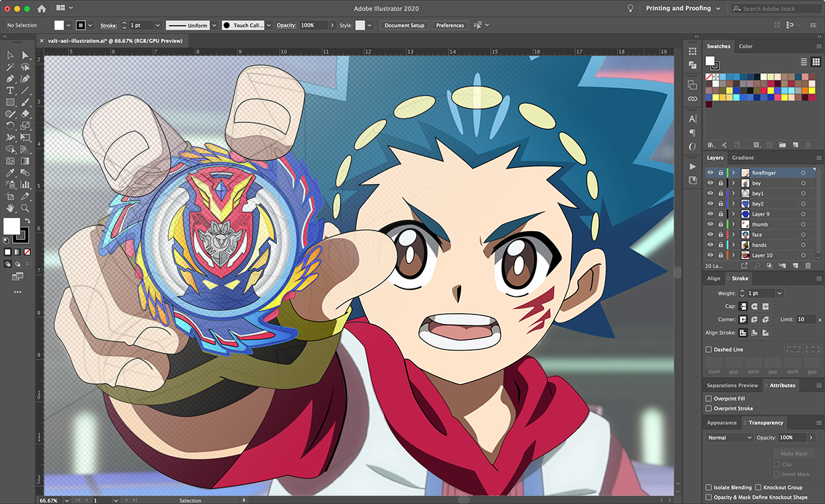Choose bevel join corner option
825x504 pixels.
tap(765, 319)
